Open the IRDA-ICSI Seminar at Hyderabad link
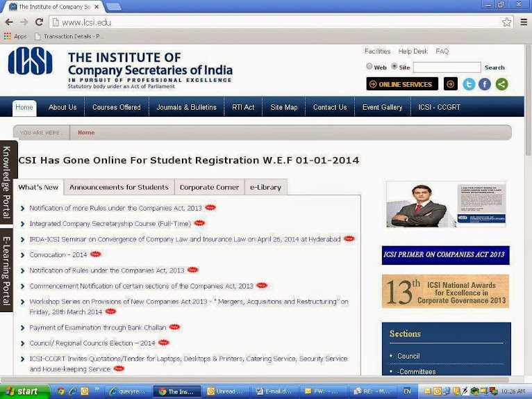 pos(185,239)
